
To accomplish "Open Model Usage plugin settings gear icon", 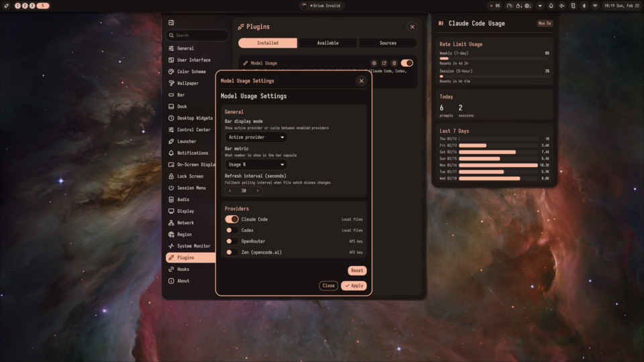I will pyautogui.click(x=374, y=63).
